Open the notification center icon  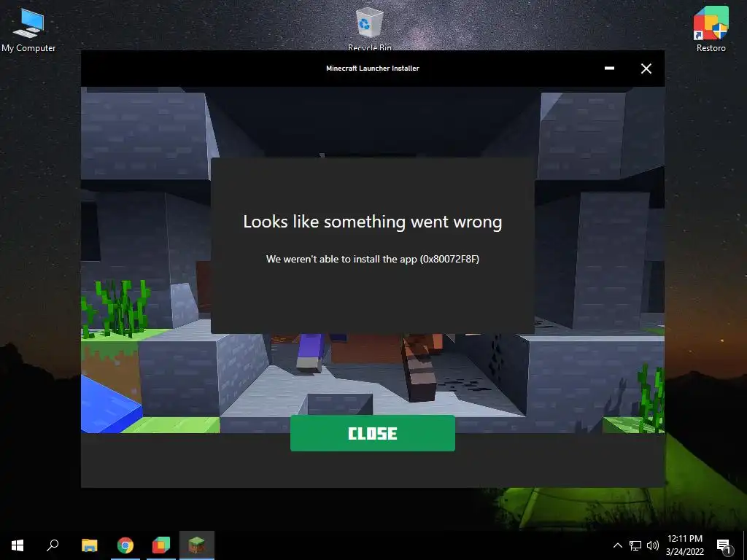(x=724, y=545)
